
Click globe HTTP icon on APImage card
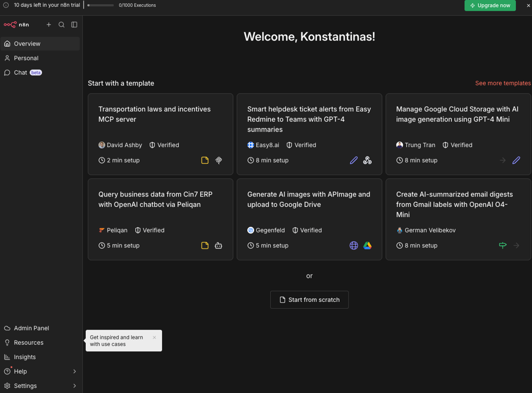(353, 245)
